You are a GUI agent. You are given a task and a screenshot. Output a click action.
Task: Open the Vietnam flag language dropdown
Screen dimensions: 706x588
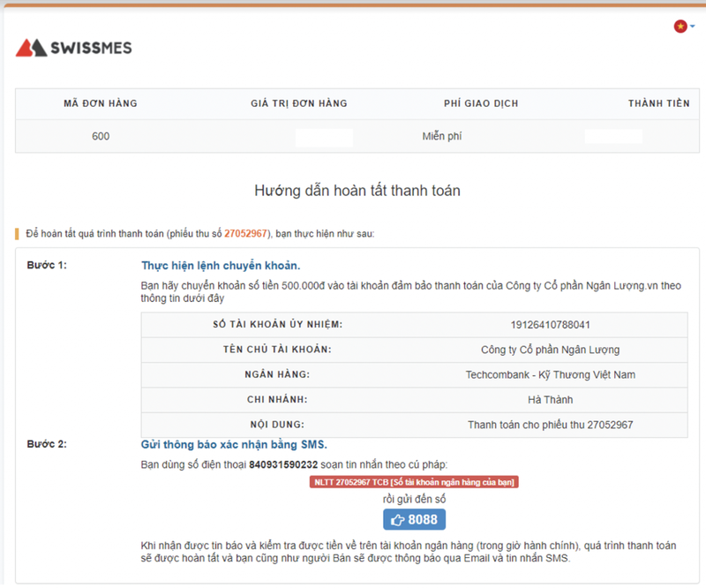coord(684,26)
